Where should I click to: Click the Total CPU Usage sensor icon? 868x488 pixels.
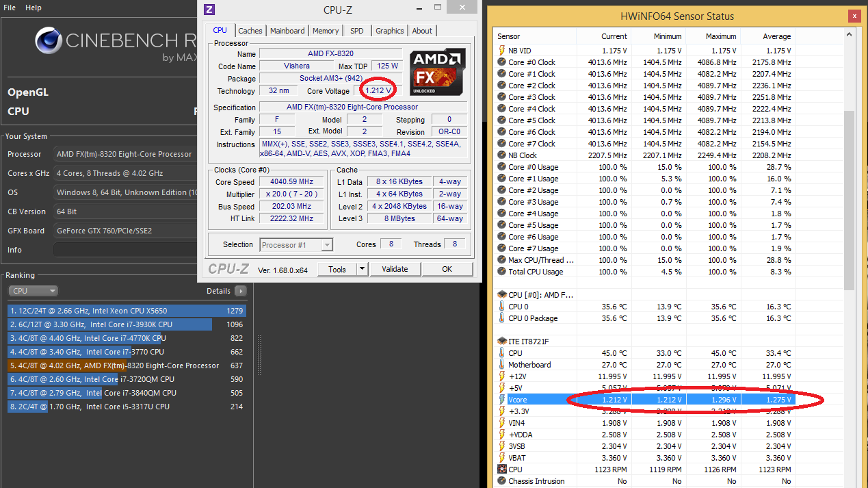(502, 272)
